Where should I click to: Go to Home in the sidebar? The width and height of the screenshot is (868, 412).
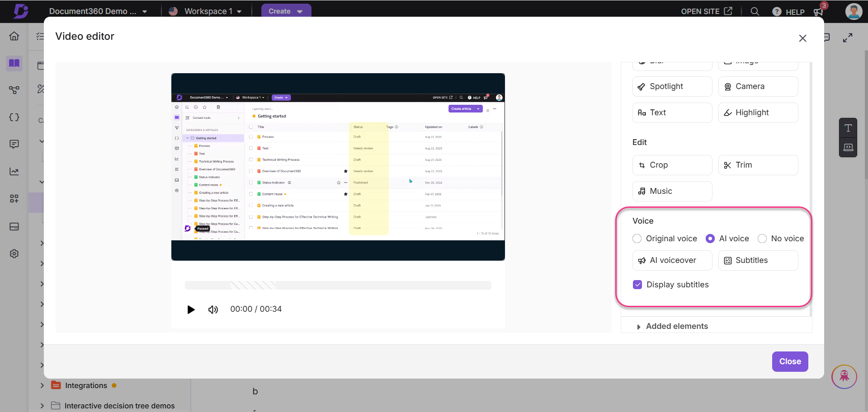point(14,36)
